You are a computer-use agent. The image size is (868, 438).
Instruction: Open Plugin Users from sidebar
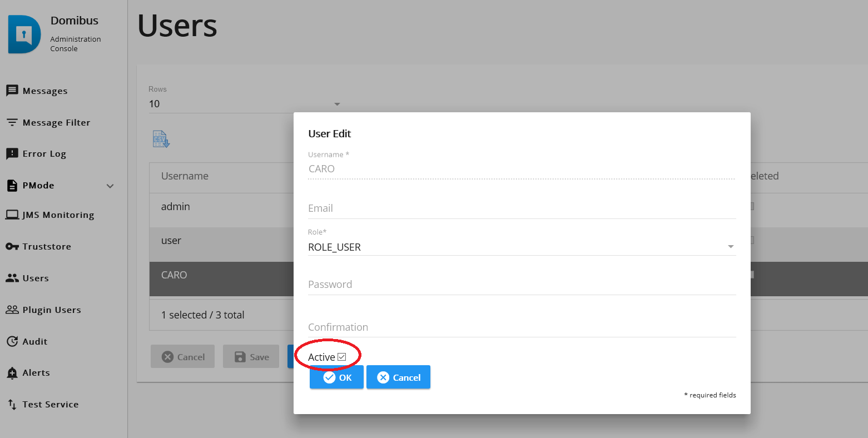[51, 310]
